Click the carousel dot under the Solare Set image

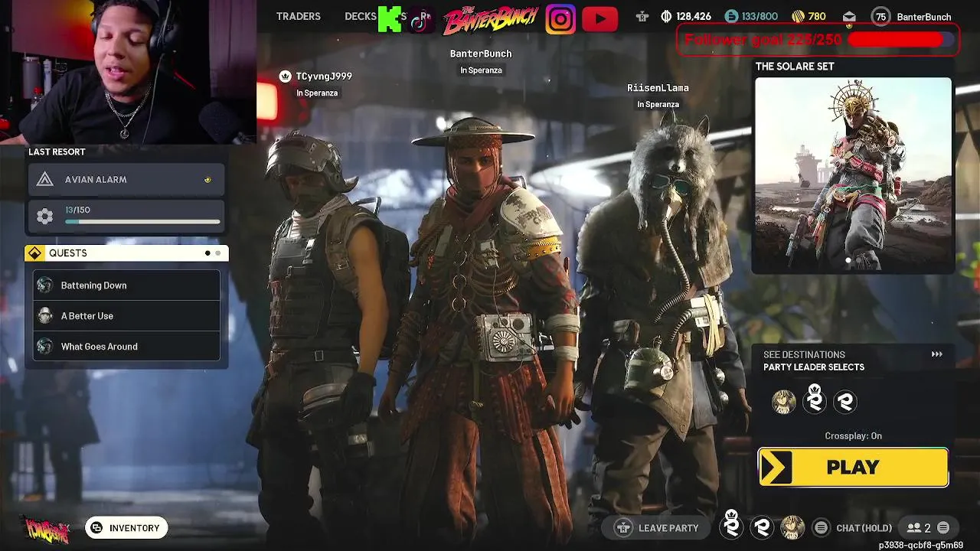pyautogui.click(x=848, y=261)
